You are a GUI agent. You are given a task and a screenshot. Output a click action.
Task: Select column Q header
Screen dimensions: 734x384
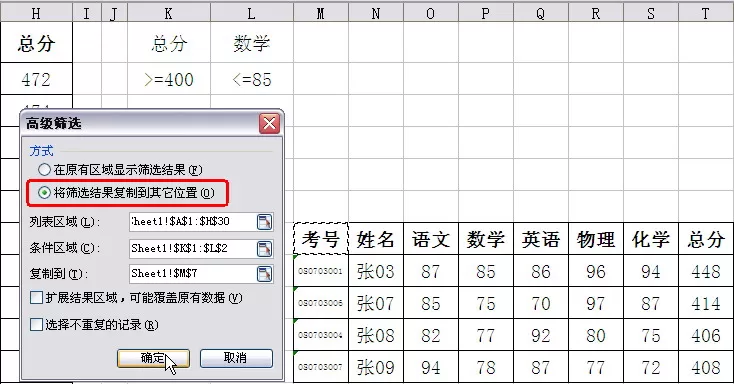click(x=541, y=14)
